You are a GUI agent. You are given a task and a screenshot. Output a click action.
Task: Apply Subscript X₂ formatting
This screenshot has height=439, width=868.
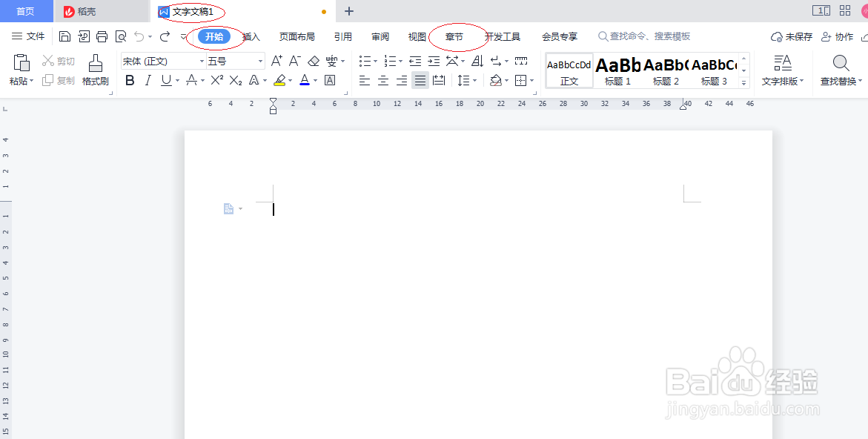(x=235, y=80)
